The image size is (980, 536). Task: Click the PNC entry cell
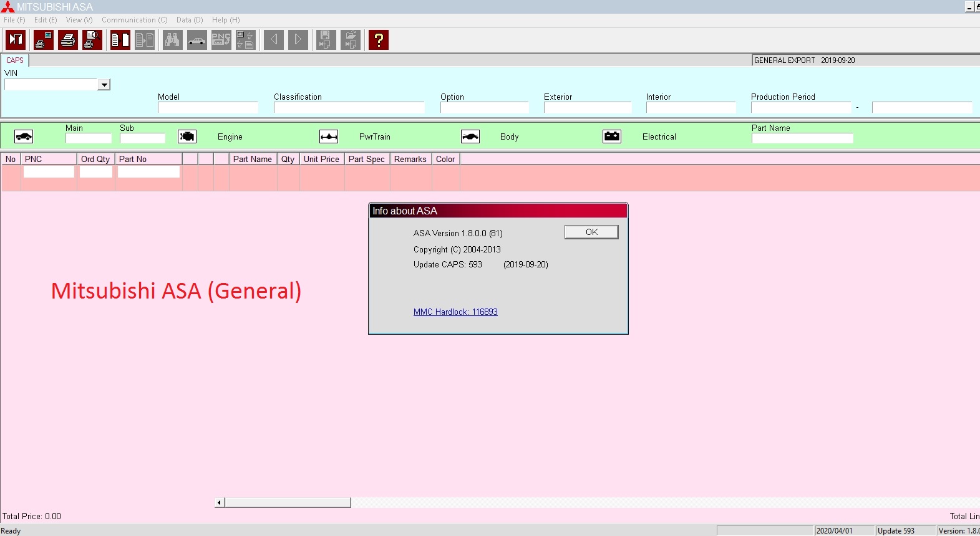[x=49, y=171]
